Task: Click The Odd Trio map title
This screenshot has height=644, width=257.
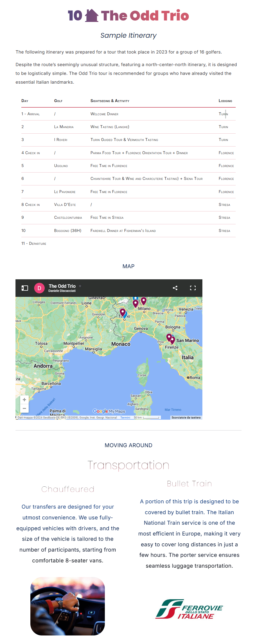Action: 62,286
